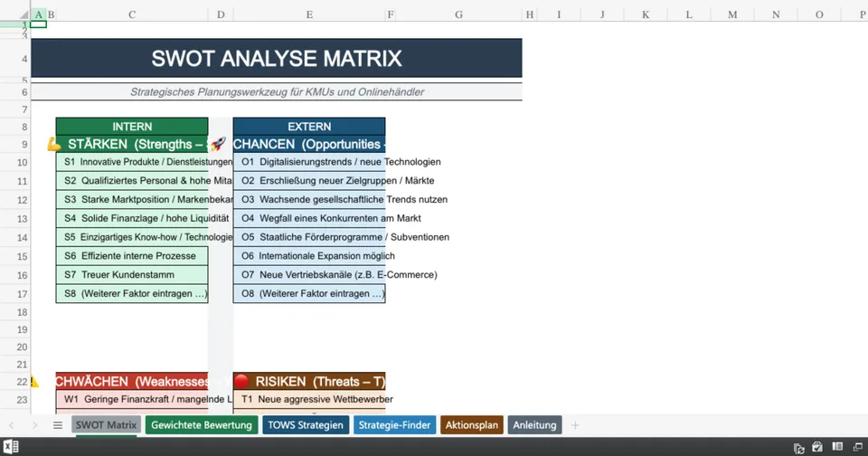Select cell 'S2 Qualifiziertes Personal'
This screenshot has height=456, width=868.
[x=132, y=181]
